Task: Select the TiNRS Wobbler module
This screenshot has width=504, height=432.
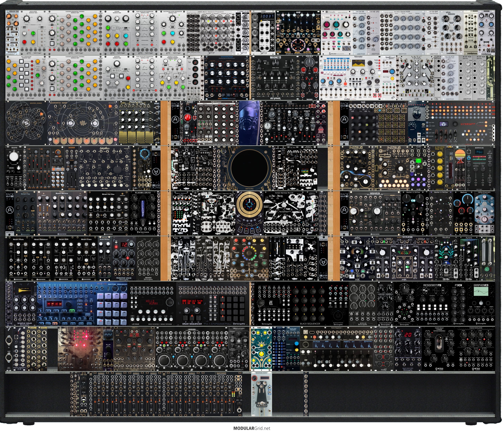Action: click(x=262, y=349)
